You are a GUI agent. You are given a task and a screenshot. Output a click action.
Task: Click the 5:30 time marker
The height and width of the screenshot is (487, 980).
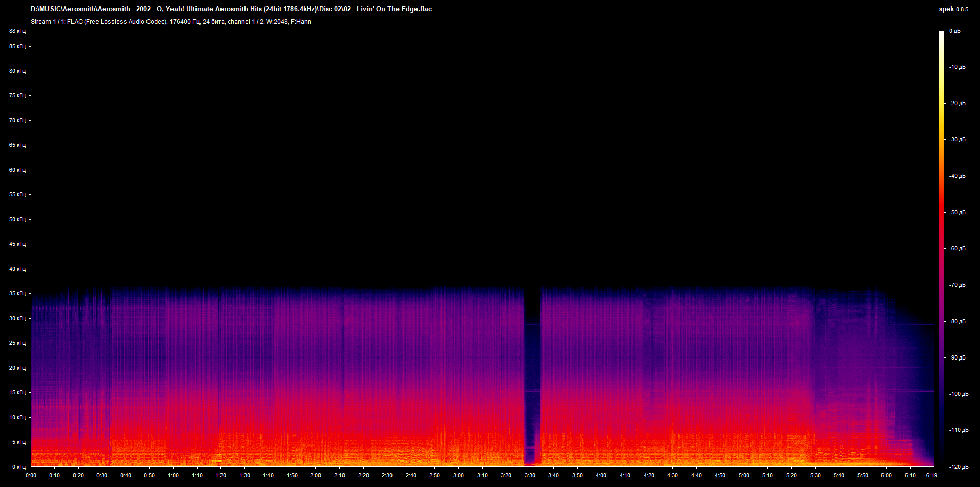(815, 475)
